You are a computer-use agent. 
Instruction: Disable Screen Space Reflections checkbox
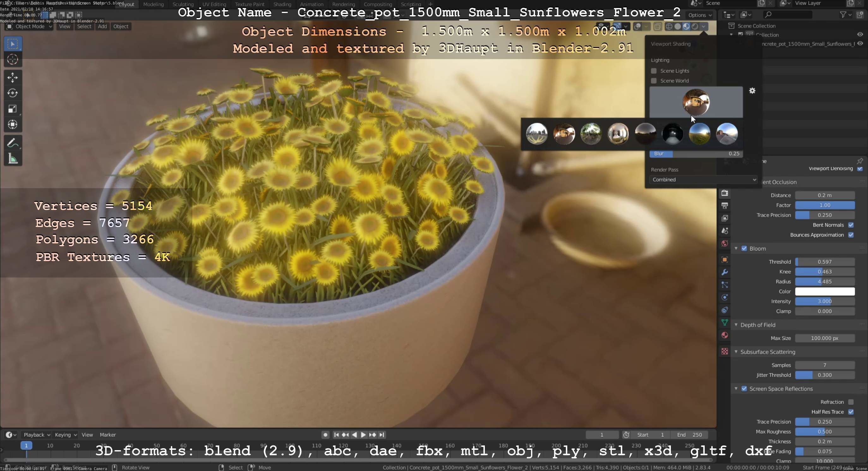pyautogui.click(x=744, y=389)
